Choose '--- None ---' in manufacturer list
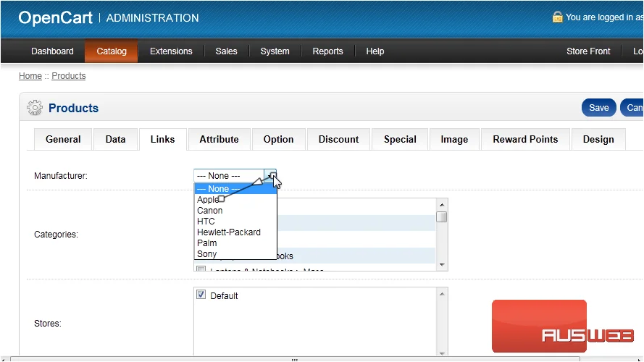644x362 pixels. click(235, 189)
